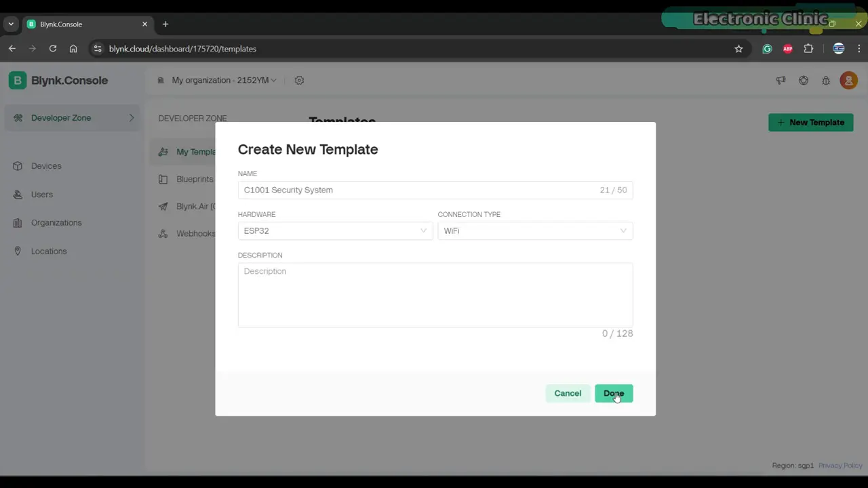Open the Hardware ESP32 dropdown
This screenshot has width=868, height=488.
click(x=335, y=230)
